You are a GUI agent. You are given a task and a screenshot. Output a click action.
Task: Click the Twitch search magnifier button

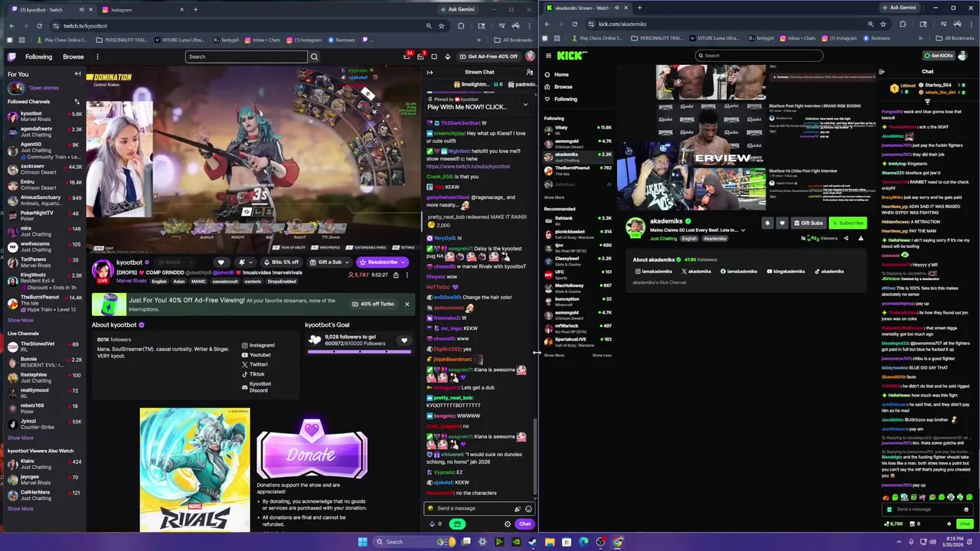[314, 57]
